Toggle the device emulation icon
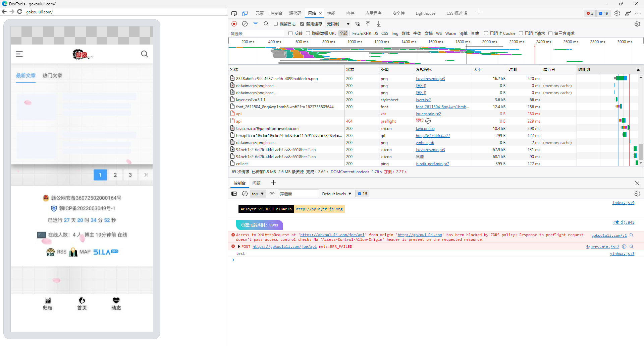The height and width of the screenshot is (346, 644). pyautogui.click(x=245, y=13)
